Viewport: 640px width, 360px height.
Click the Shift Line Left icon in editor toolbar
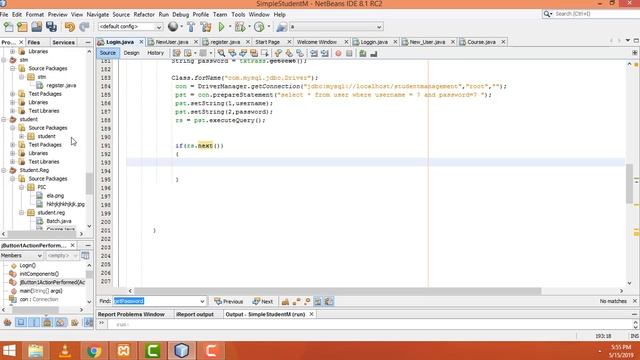tap(314, 53)
